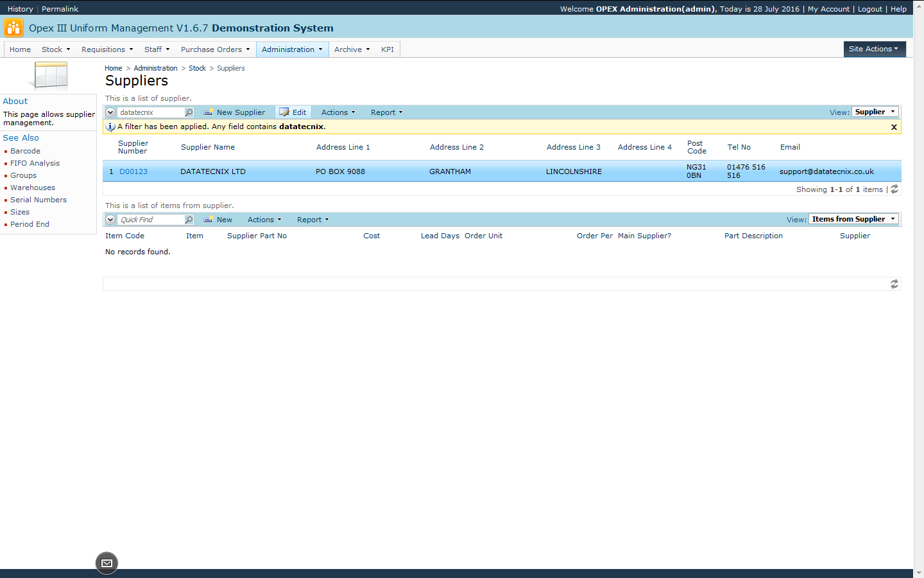The image size is (924, 578).
Task: Click the Permalink link
Action: pos(60,9)
